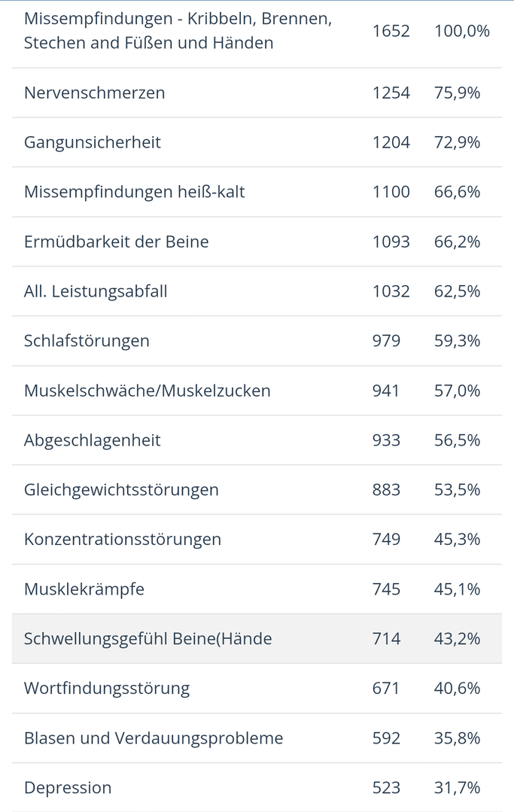This screenshot has width=514, height=812.
Task: Click the count 523 in Depression row
Action: (386, 788)
